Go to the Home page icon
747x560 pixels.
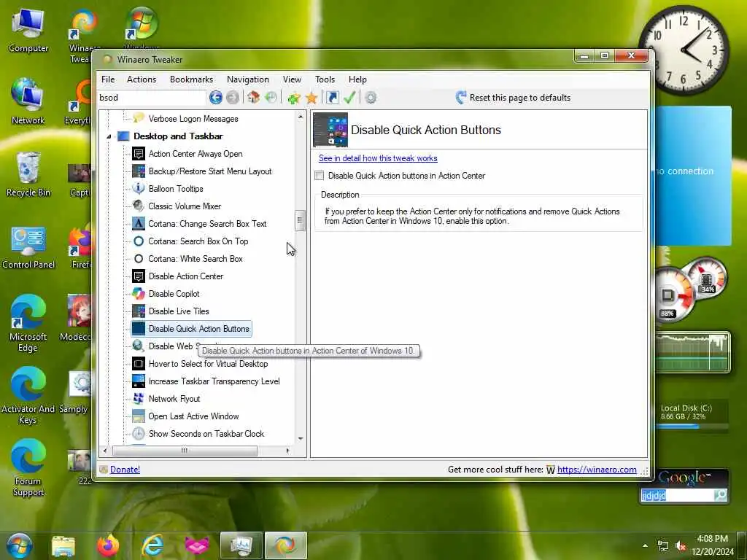[x=253, y=98]
